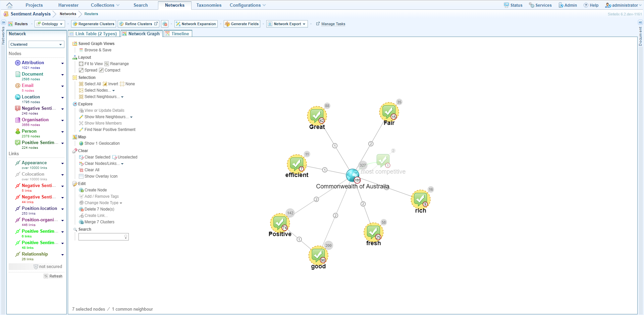The width and height of the screenshot is (644, 315).
Task: Open the Ontology dropdown
Action: pos(50,24)
